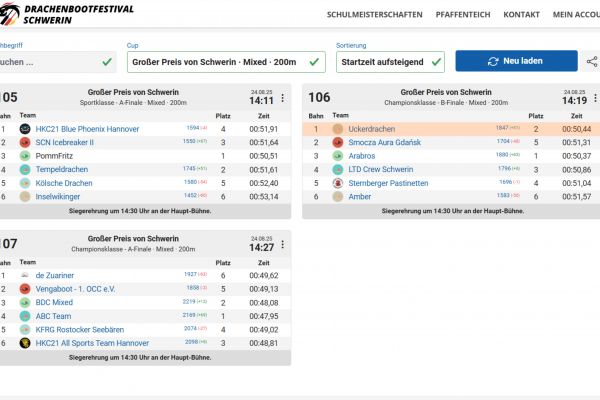Click the Drachenbootfestival Schwerin logo

pyautogui.click(x=67, y=14)
